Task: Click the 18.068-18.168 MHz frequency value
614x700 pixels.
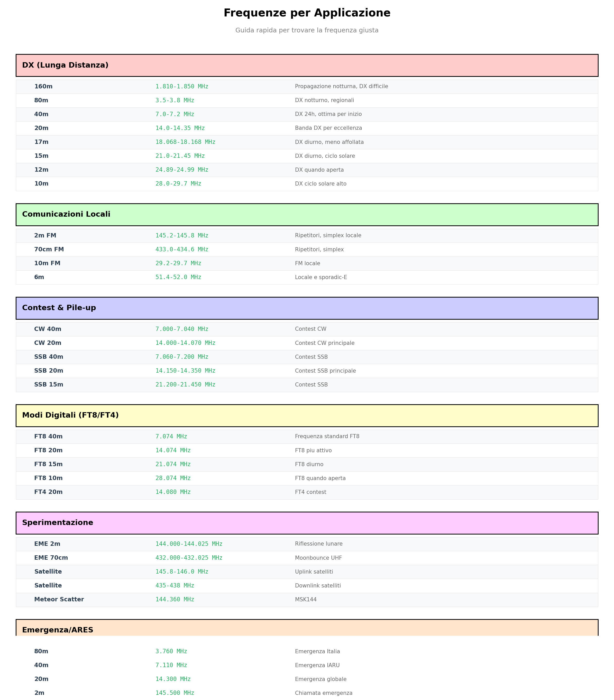Action: (185, 142)
